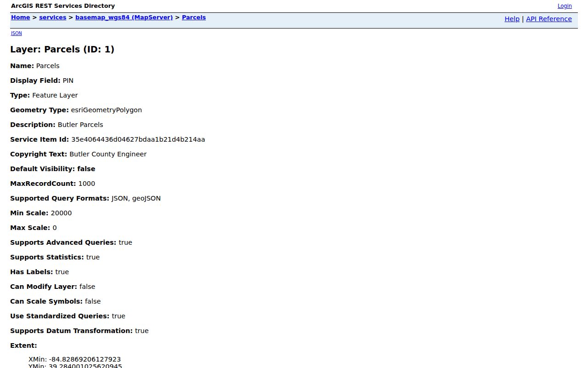Open basemap_wgs84 (MapServer) breadcrumb link

[x=124, y=17]
